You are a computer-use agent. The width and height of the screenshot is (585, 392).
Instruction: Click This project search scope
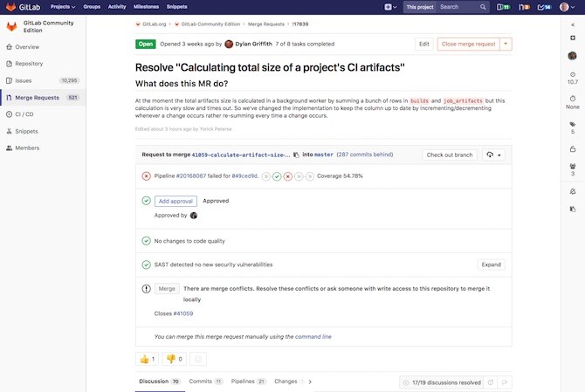pos(420,7)
